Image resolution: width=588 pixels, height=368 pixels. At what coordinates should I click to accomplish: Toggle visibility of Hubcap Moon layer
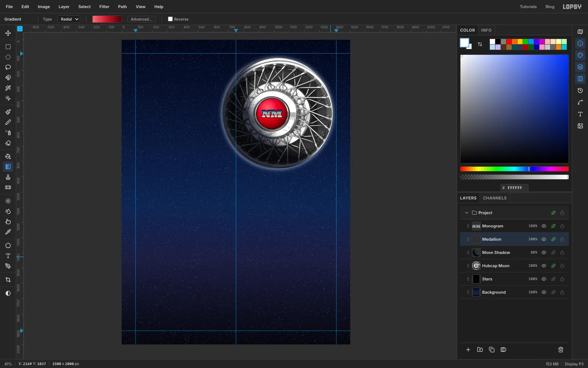544,266
